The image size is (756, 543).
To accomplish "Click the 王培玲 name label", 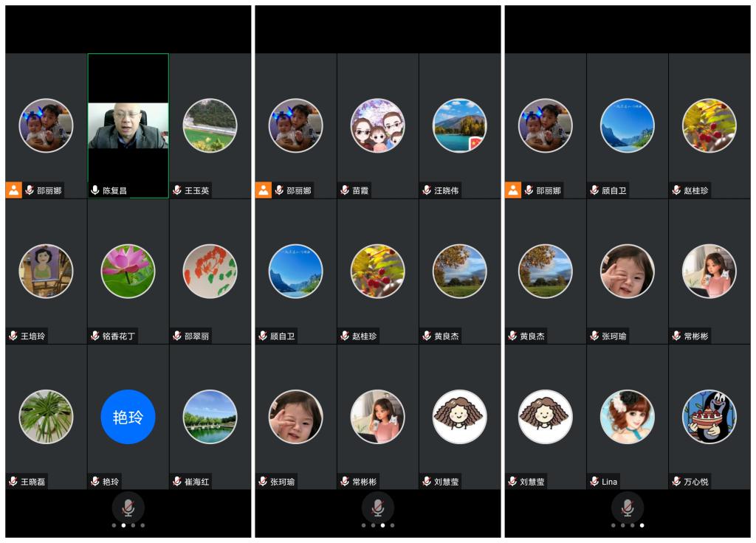I will point(32,336).
